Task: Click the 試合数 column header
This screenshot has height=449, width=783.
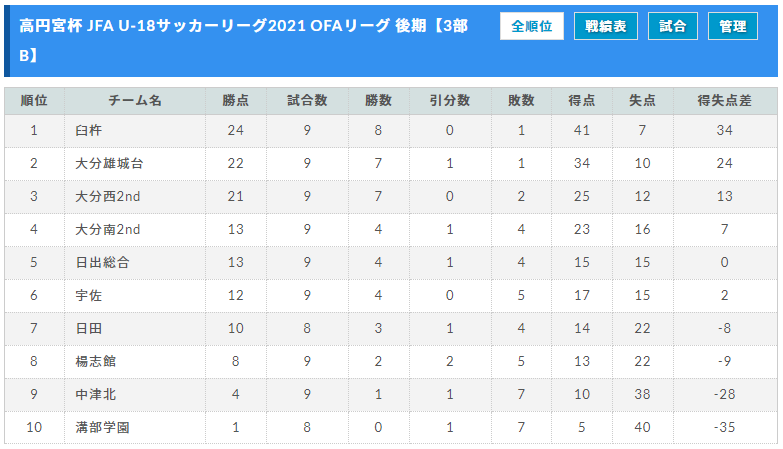Action: pos(307,100)
